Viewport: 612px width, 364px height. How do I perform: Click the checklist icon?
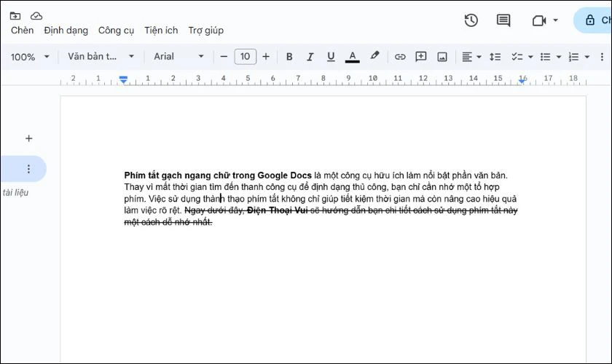pyautogui.click(x=517, y=57)
